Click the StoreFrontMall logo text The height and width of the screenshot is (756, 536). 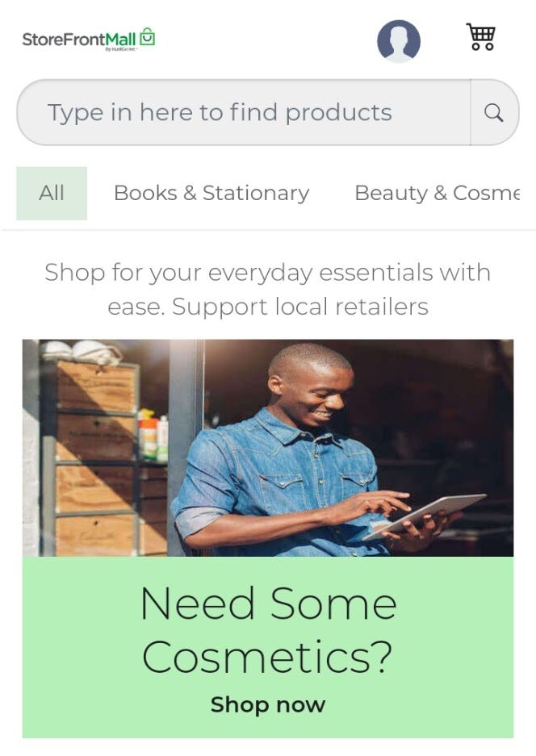pos(78,40)
